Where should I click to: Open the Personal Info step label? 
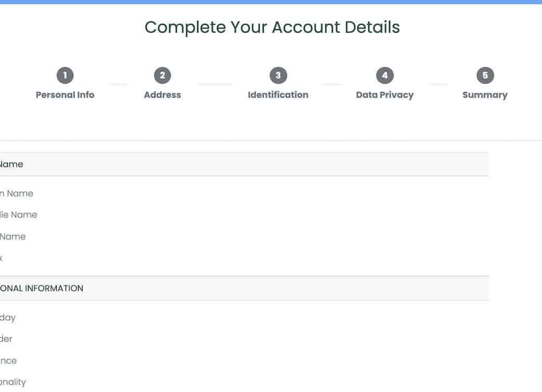(x=65, y=95)
